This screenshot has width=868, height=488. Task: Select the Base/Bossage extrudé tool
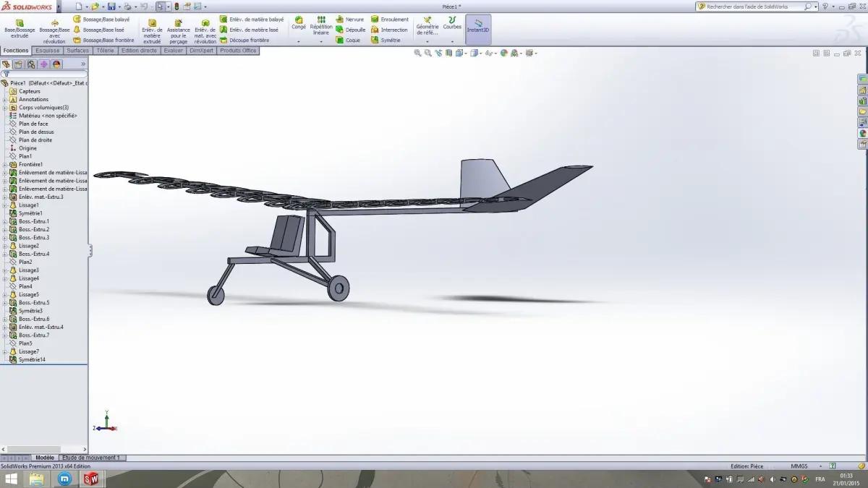(20, 27)
